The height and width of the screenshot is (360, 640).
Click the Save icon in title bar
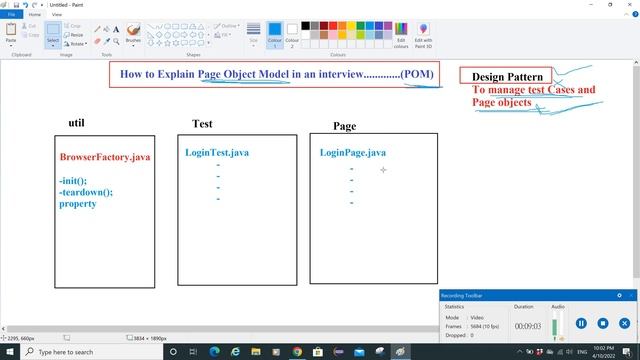(16, 5)
